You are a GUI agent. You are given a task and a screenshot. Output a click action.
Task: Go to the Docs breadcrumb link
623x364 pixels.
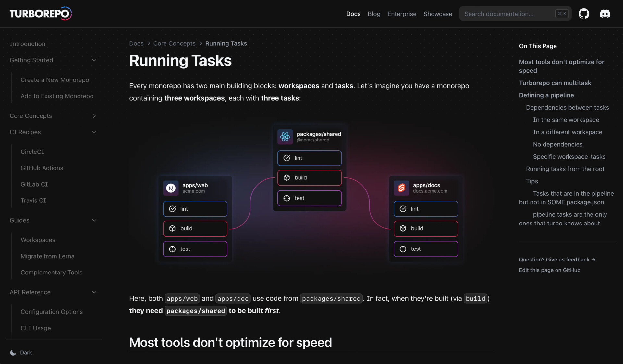point(136,43)
